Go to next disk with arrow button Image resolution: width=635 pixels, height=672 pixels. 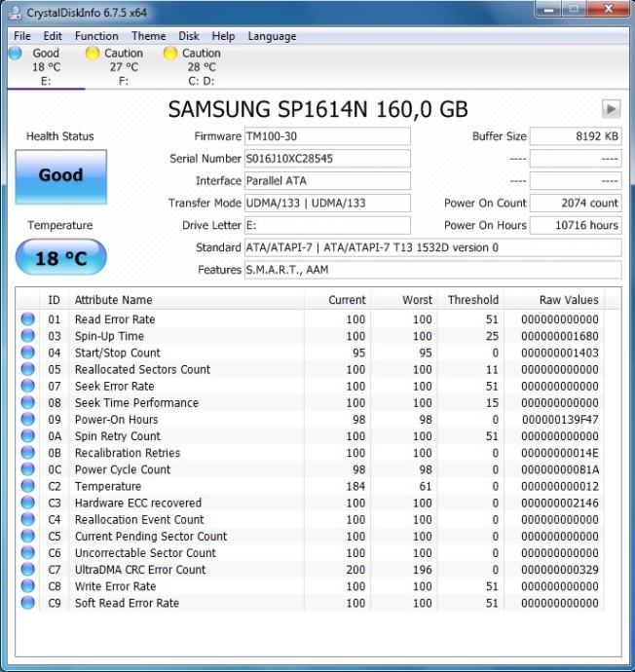[x=611, y=109]
